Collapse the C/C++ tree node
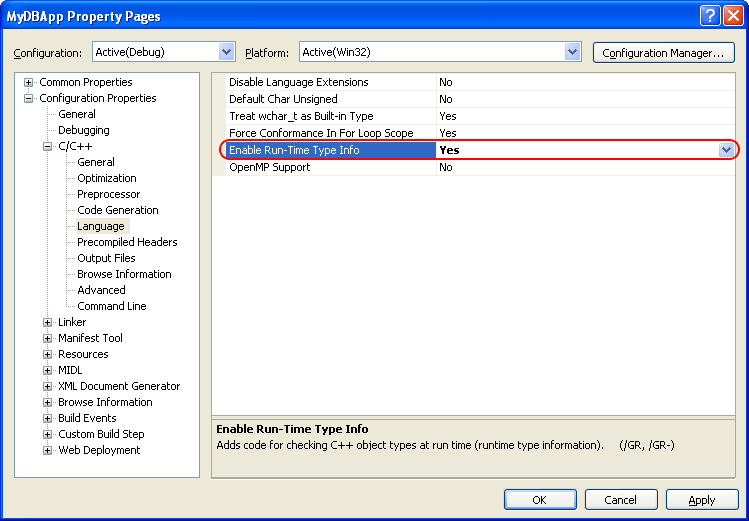Viewport: 749px width, 521px height. (48, 146)
